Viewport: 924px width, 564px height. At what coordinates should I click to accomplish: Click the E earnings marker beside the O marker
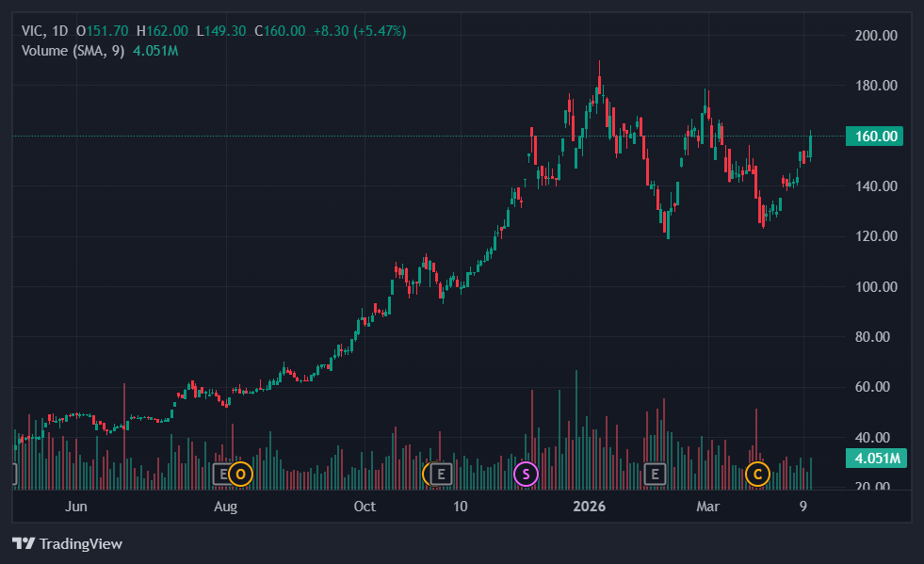pyautogui.click(x=223, y=474)
